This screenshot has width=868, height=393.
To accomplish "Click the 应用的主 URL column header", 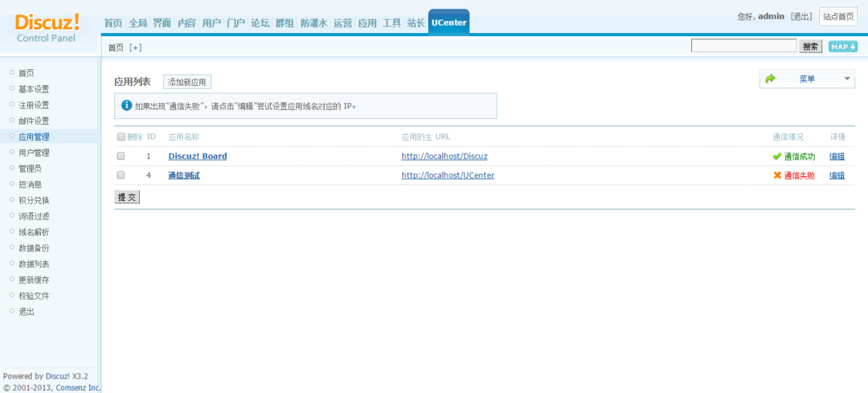I will click(x=427, y=137).
